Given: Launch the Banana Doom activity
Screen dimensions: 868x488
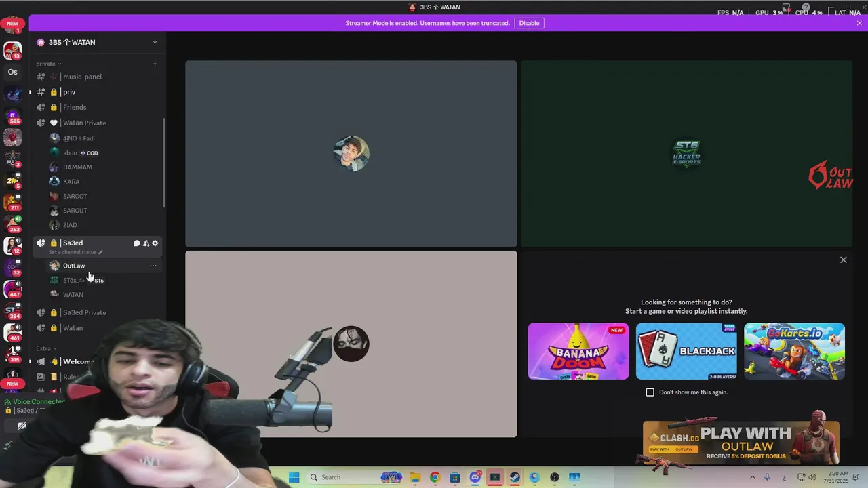Looking at the screenshot, I should click(578, 351).
